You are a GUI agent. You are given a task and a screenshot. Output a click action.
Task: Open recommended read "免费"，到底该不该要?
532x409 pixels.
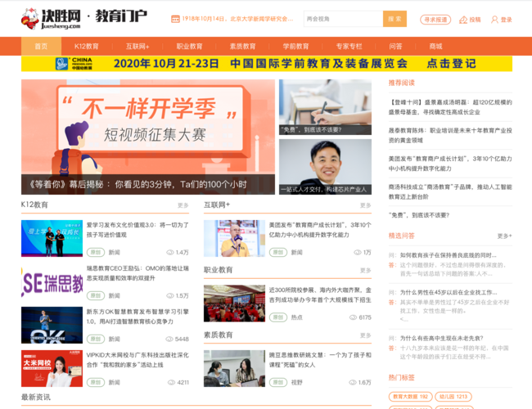pos(419,215)
